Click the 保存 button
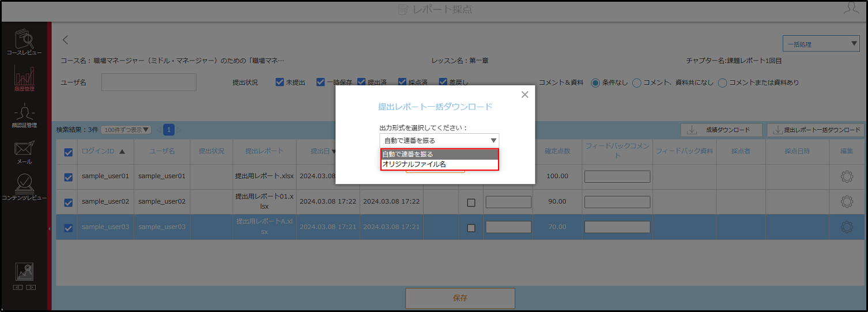Screen dimensions: 868x312 [x=460, y=298]
